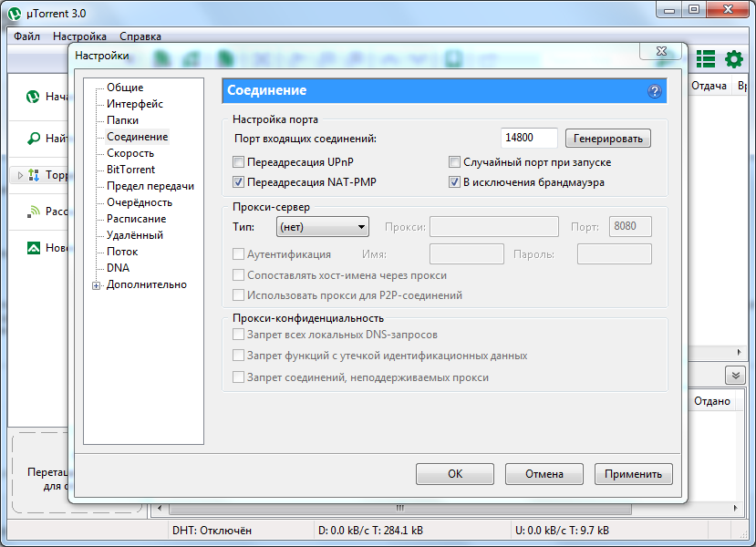This screenshot has height=547, width=756.
Task: Click the µTorrent logo icon in the sidebar
Action: (33, 97)
